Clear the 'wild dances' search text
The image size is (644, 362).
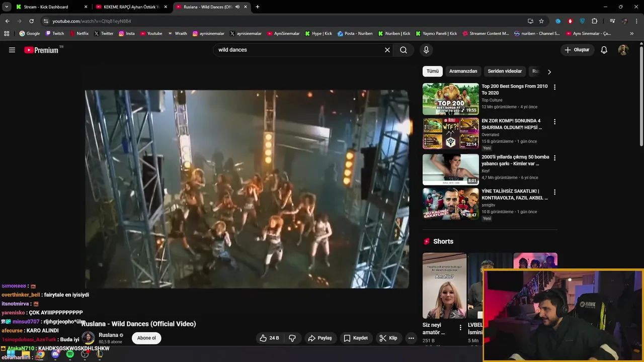[x=387, y=50]
